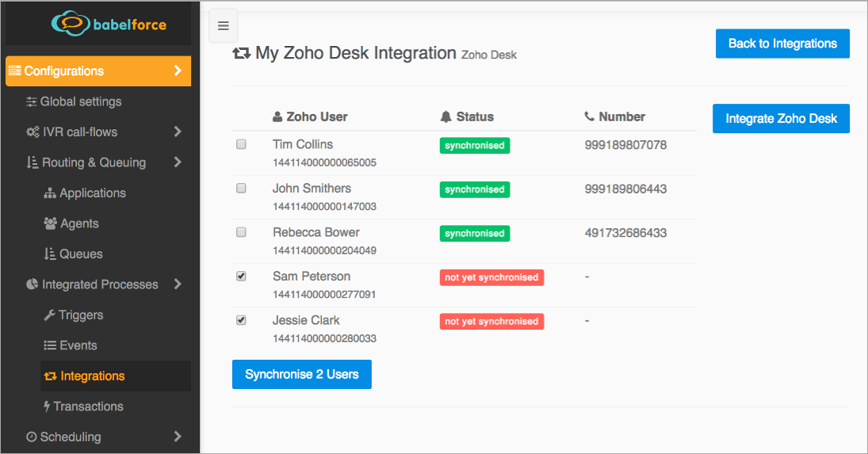The image size is (868, 454).
Task: Select the Rebecca Bower checkbox
Action: [242, 232]
